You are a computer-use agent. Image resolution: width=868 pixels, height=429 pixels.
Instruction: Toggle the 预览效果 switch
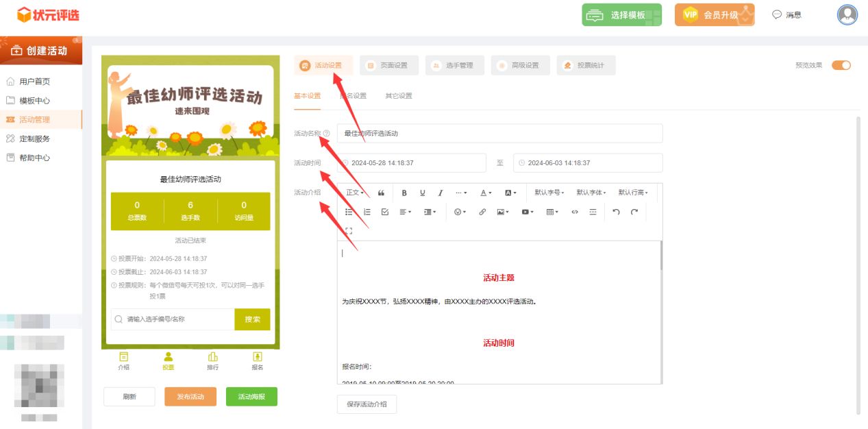pyautogui.click(x=841, y=65)
